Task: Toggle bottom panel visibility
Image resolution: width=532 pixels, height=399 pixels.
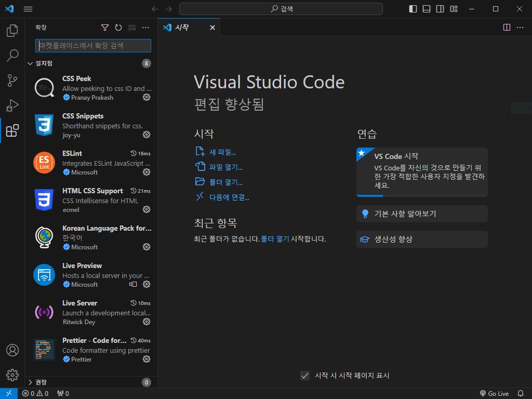Action: tap(427, 9)
